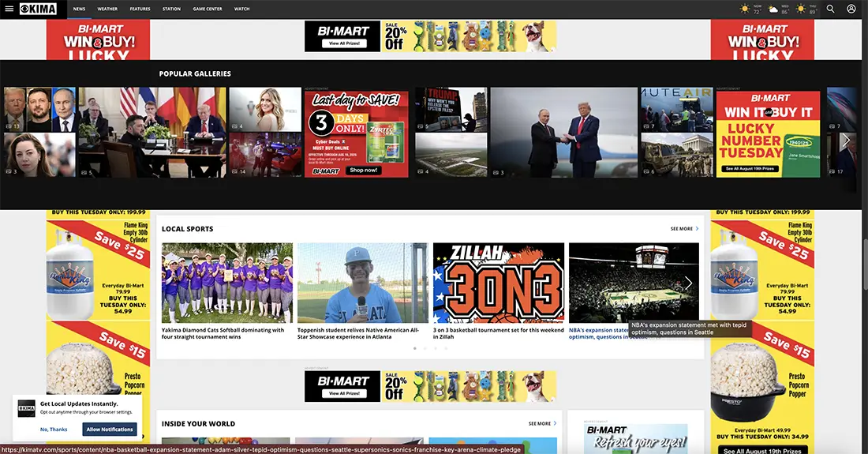The width and height of the screenshot is (868, 454).
Task: Open the Trump Epstein files billboard gallery
Action: pos(451,109)
